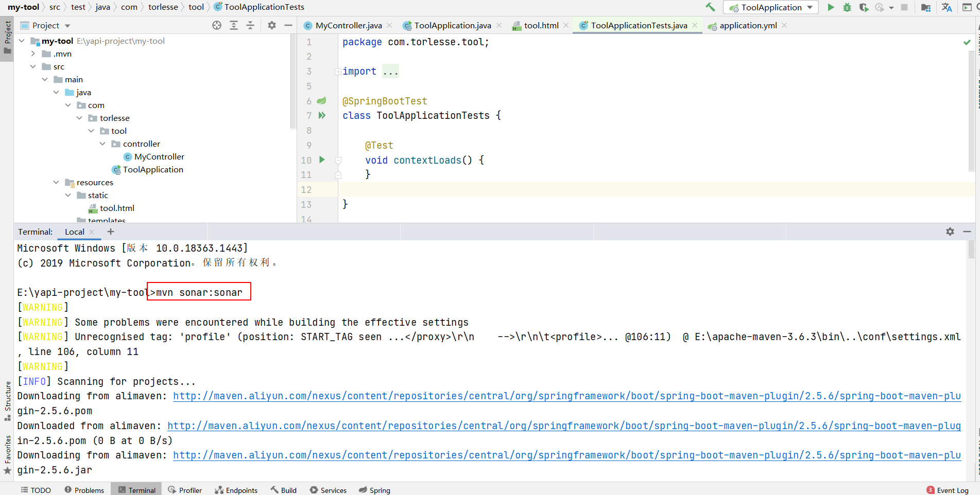Open Structure side tool window

point(7,401)
